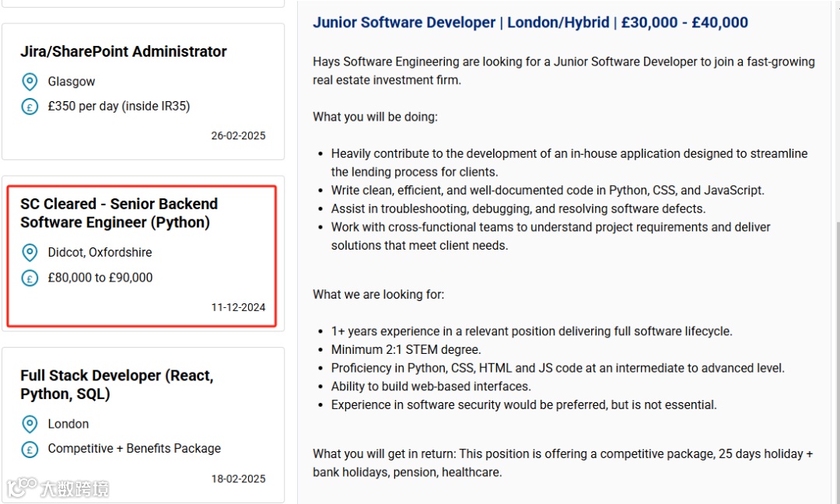Image resolution: width=840 pixels, height=504 pixels.
Task: Click the Junior Software Developer heading
Action: tap(530, 23)
